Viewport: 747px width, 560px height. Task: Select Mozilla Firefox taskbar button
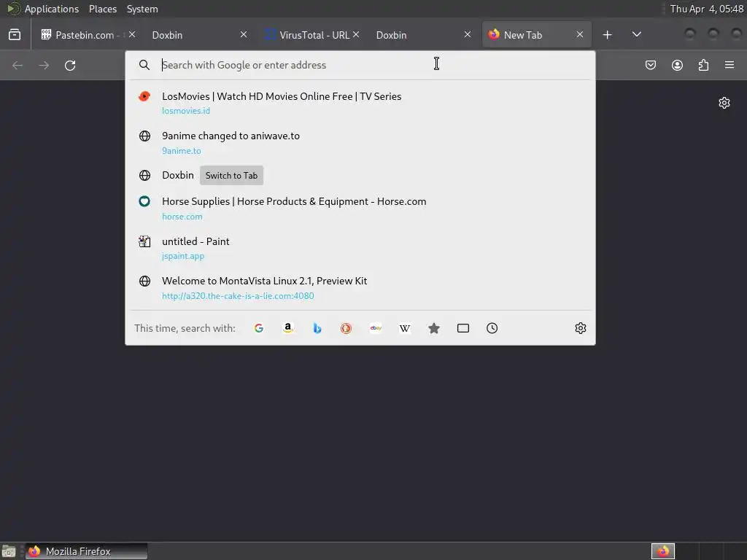(x=86, y=551)
